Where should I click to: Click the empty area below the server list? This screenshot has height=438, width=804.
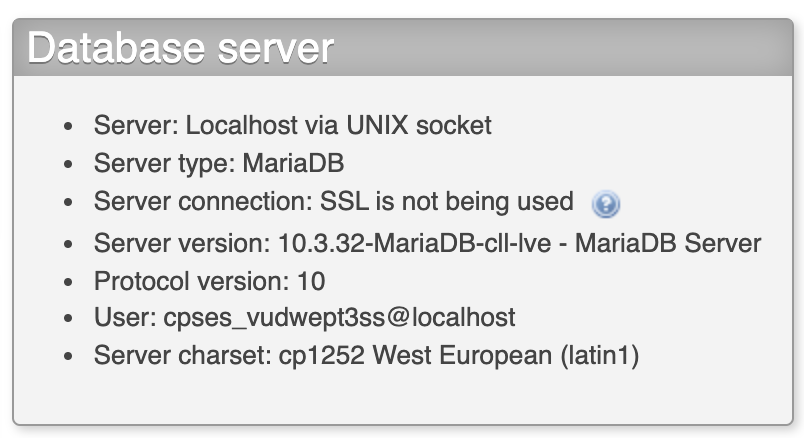click(x=403, y=397)
